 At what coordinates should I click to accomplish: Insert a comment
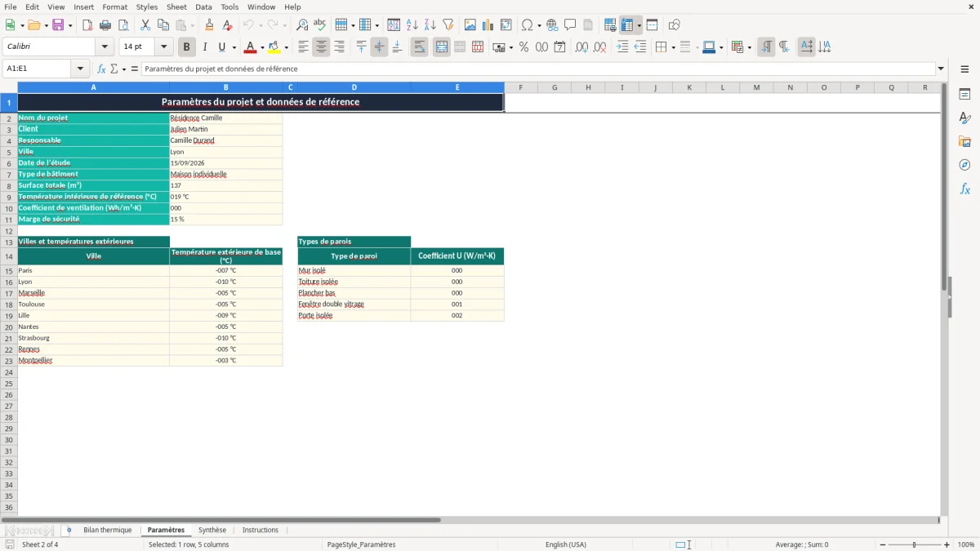click(570, 25)
